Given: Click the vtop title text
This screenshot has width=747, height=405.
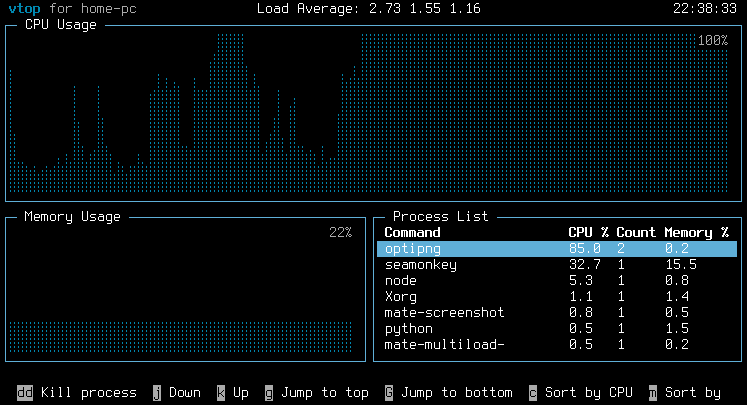Looking at the screenshot, I should tap(24, 9).
